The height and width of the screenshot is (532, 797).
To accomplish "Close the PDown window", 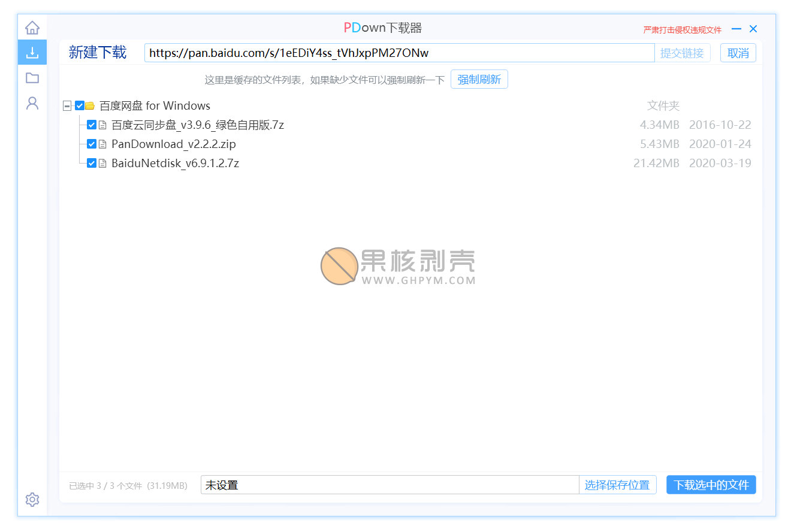I will (x=753, y=29).
